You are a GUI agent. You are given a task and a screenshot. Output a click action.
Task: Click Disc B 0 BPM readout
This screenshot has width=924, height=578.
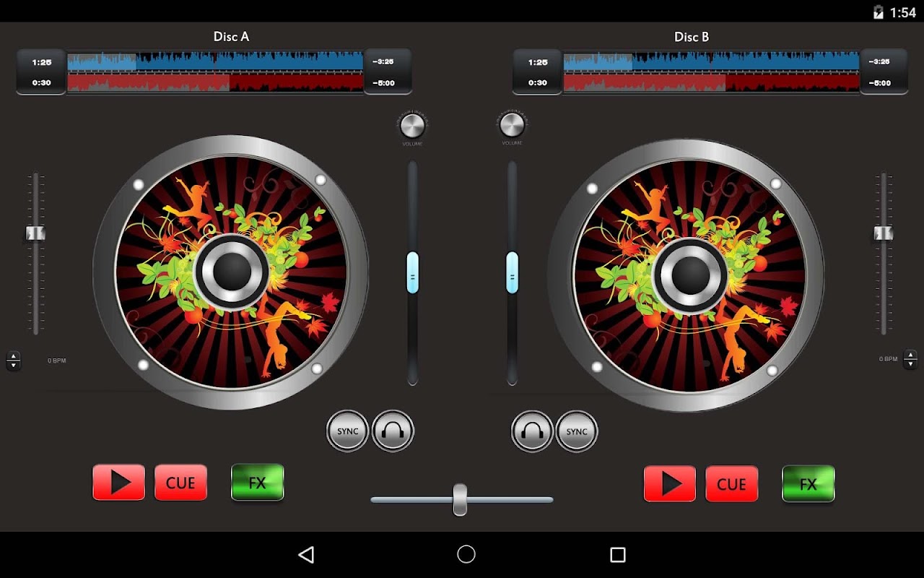[x=888, y=359]
